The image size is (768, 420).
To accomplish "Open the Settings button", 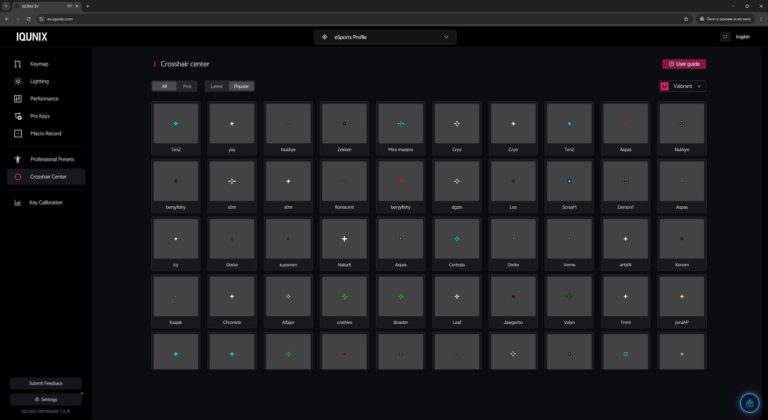I will [46, 399].
